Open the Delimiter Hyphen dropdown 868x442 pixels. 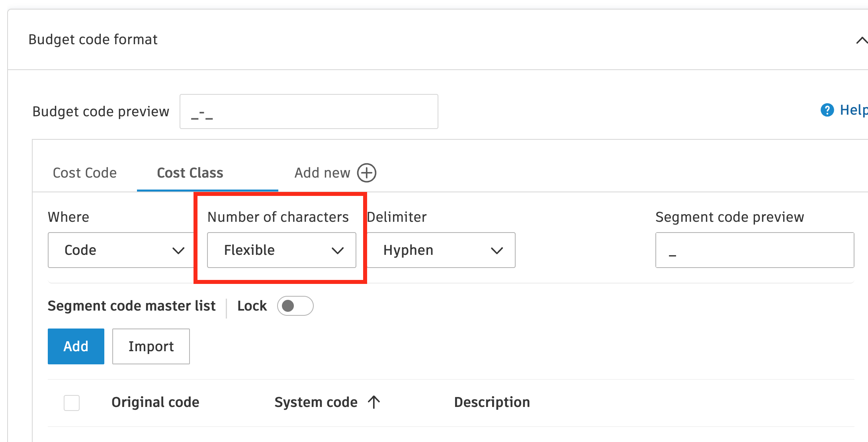441,250
